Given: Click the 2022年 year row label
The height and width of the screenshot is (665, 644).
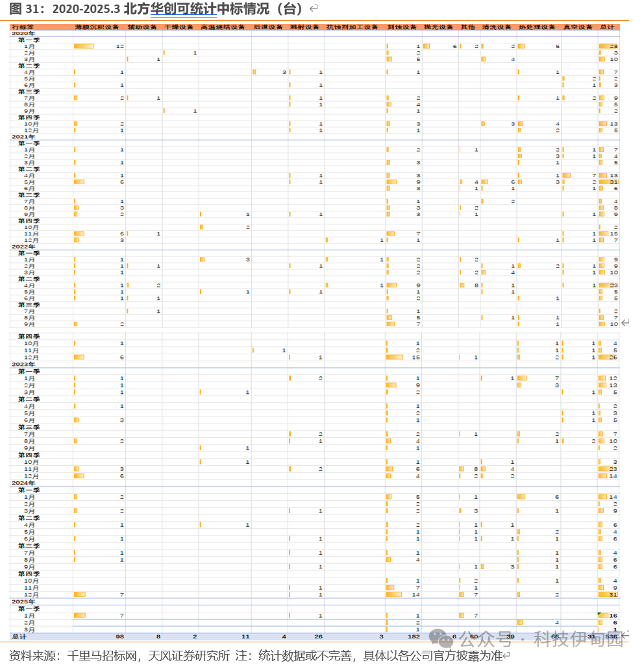Looking at the screenshot, I should coord(23,247).
